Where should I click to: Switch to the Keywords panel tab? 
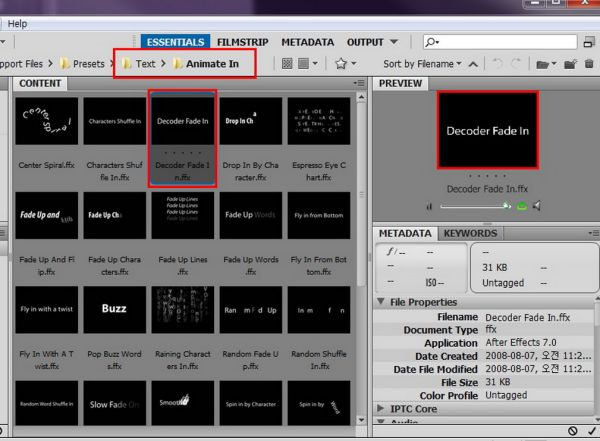pyautogui.click(x=471, y=234)
